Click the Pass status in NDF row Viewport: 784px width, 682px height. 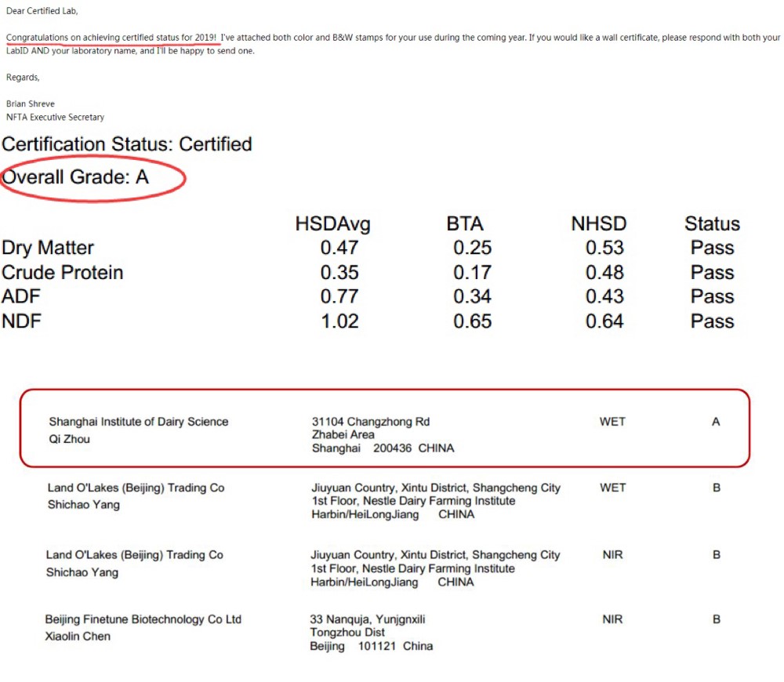point(712,321)
